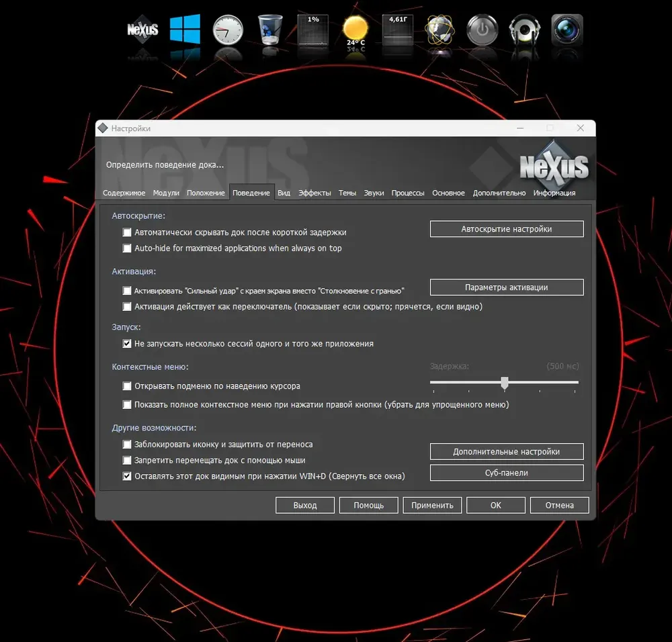Open the Процессы tab

click(408, 193)
